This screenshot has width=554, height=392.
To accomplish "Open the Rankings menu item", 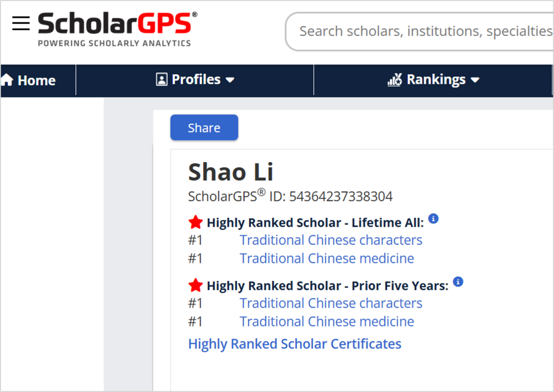I will click(x=436, y=79).
